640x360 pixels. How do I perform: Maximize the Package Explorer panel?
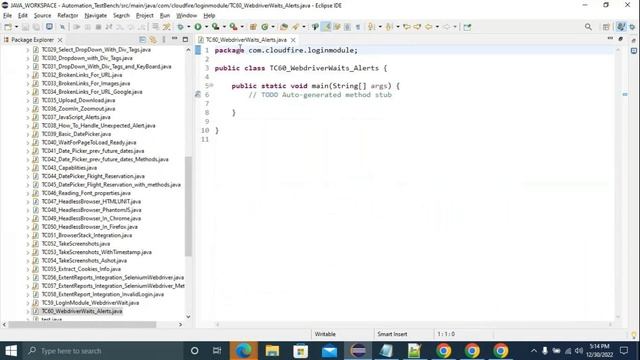[185, 40]
